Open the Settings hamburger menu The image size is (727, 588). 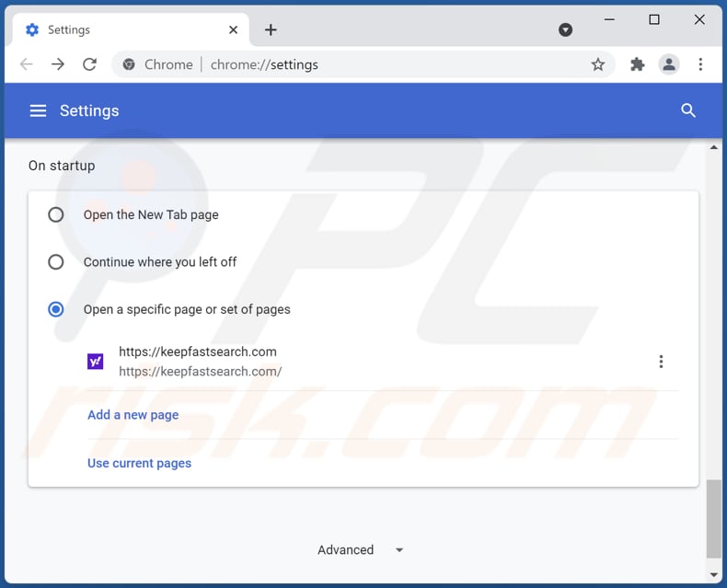tap(38, 110)
